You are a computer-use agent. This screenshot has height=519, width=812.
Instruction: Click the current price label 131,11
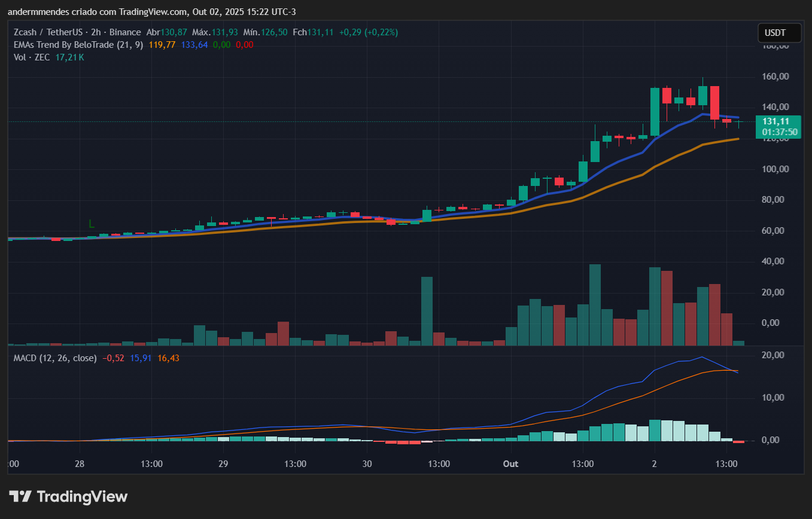click(x=776, y=121)
